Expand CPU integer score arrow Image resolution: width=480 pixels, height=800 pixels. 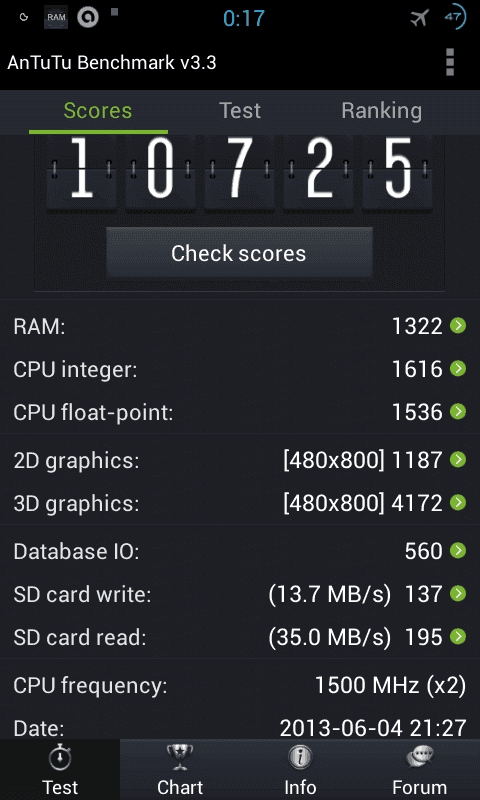458,368
